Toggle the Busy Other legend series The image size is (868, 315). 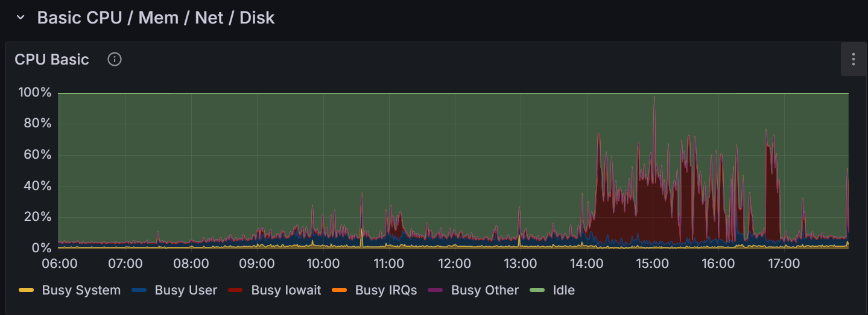(485, 290)
